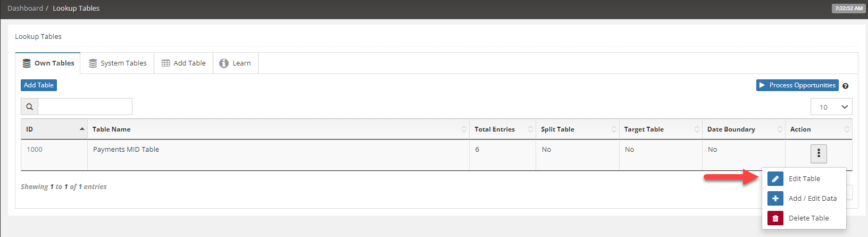Click the help question mark beside Process Opportunities

(x=846, y=86)
